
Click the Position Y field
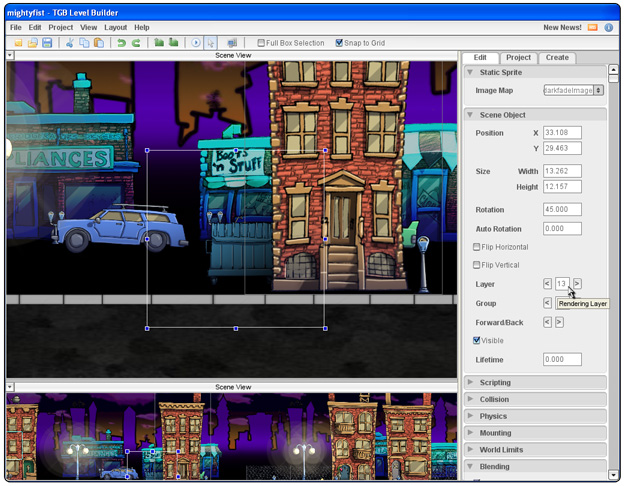[562, 148]
